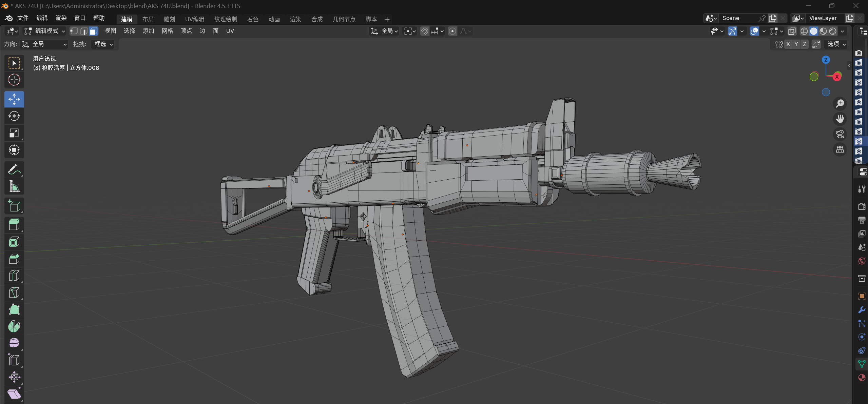Viewport: 868px width, 404px height.
Task: Choose the Extrude Region tool
Action: (x=14, y=225)
